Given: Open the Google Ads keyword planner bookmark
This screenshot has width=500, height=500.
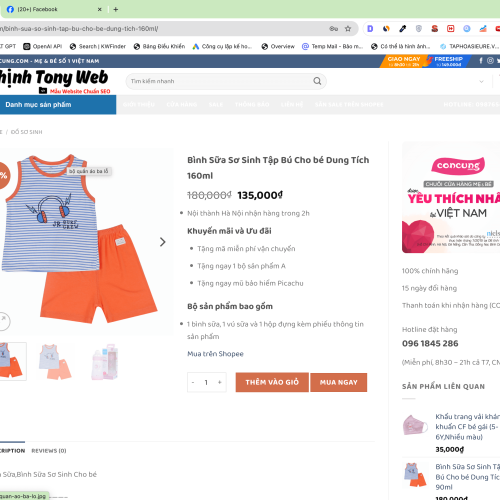Looking at the screenshot, I should (x=222, y=46).
